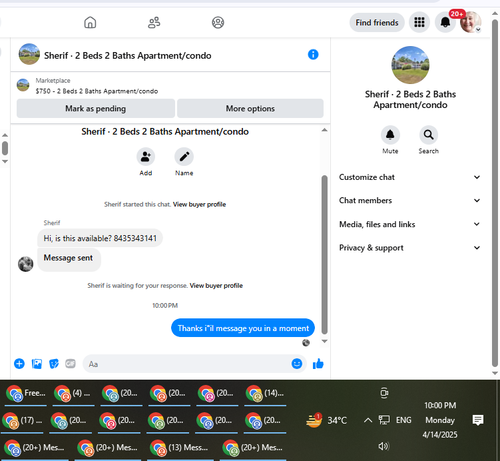Show hidden system tray icons chevron

(x=368, y=420)
